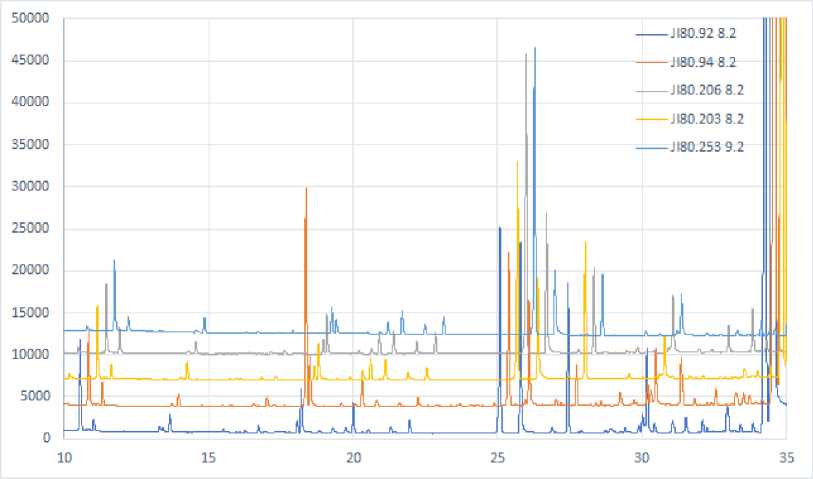Select the JI80.206 8.2 legend entry
Screen dimensions: 813x479
[690, 90]
